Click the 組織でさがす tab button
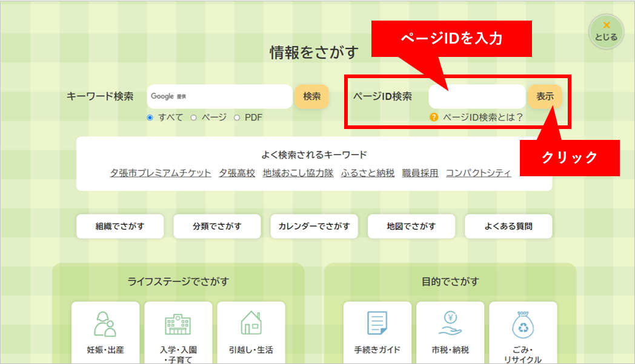This screenshot has width=635, height=364. (120, 227)
